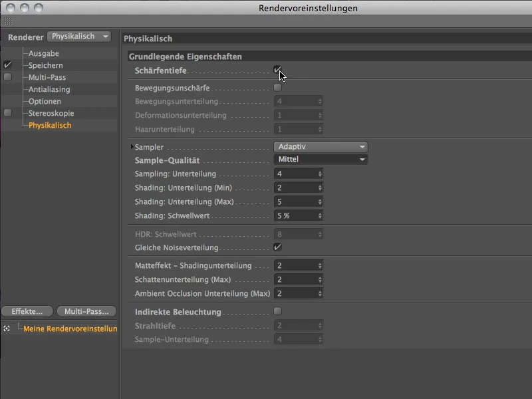Enable the Multi-Pass checkbox

click(7, 77)
